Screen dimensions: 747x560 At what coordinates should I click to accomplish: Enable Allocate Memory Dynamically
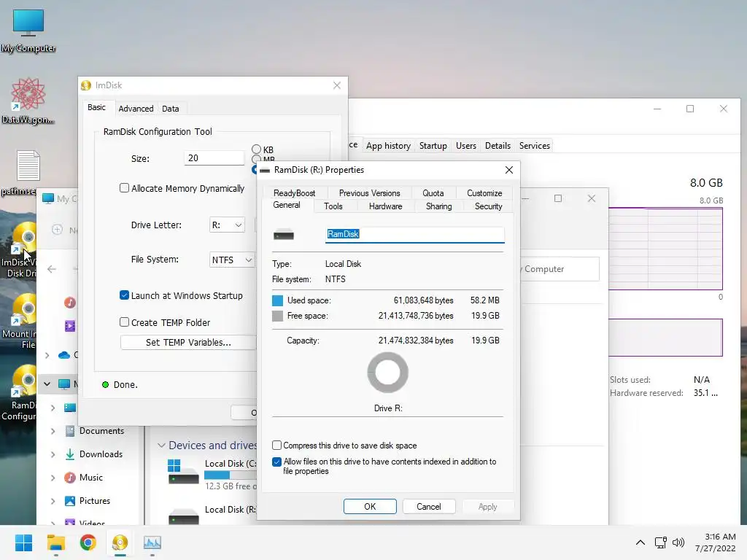124,188
